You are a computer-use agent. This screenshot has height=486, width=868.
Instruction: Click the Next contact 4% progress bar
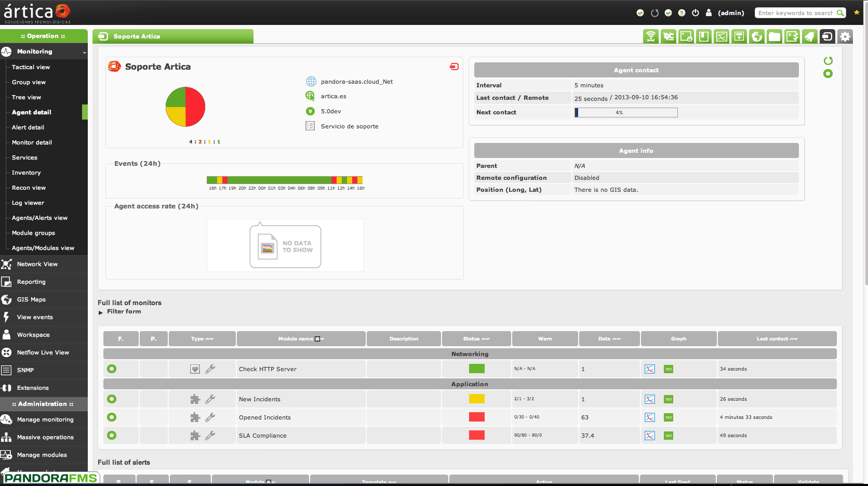tap(626, 112)
